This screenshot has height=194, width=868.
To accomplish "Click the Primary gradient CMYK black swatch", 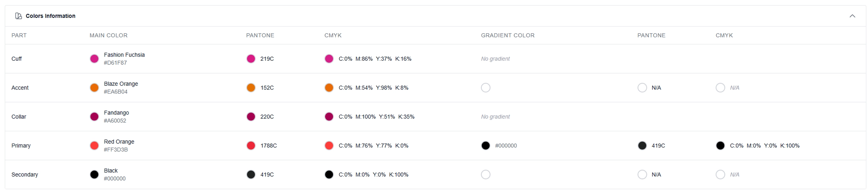I will point(720,145).
